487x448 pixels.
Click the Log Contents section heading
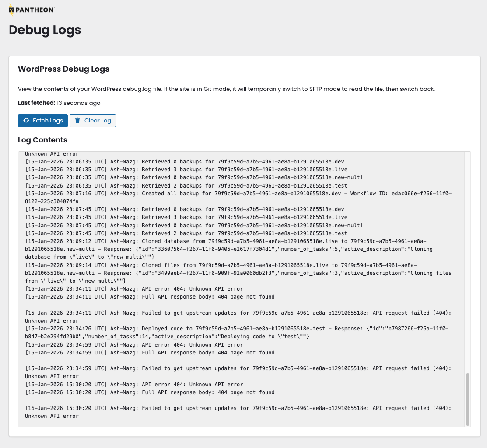42,140
